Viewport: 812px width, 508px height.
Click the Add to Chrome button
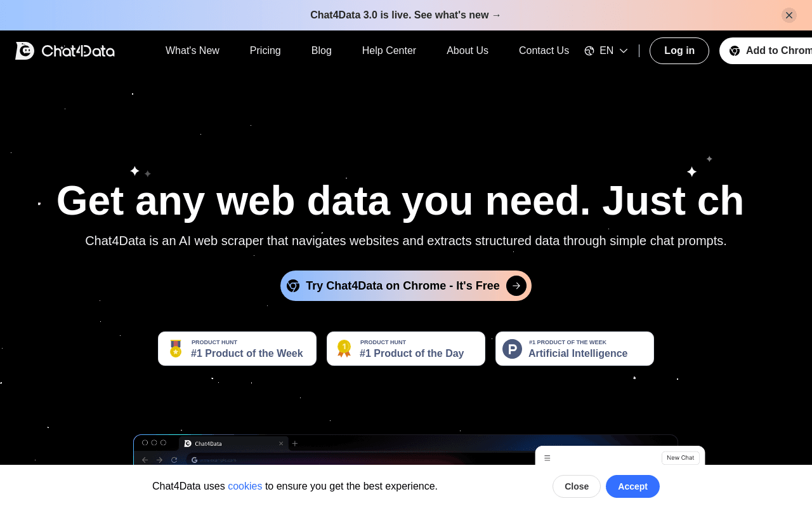click(766, 51)
